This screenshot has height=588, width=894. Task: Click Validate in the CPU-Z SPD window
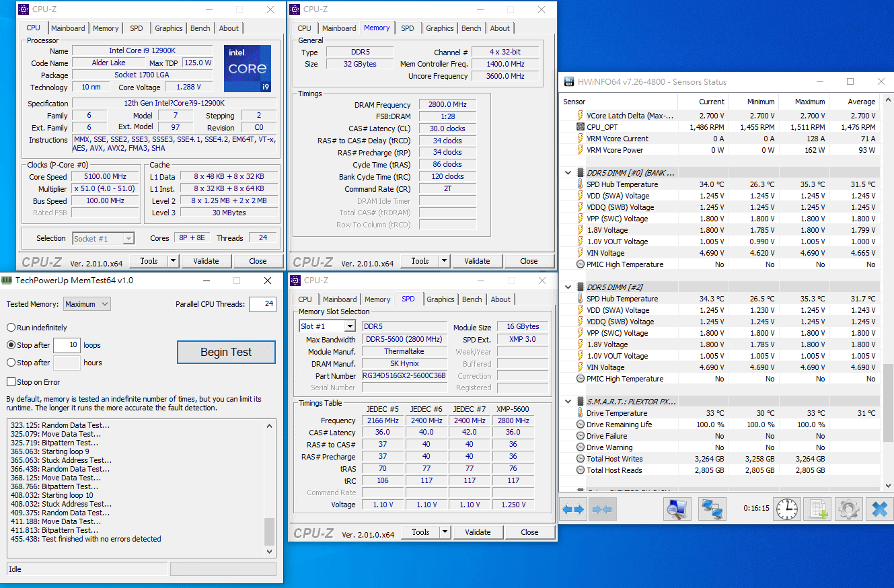(478, 532)
